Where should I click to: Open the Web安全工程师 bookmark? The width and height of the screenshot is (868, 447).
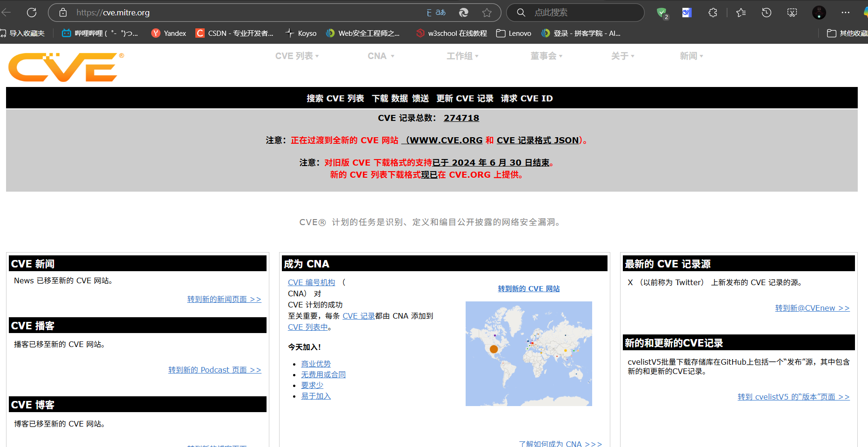[362, 33]
